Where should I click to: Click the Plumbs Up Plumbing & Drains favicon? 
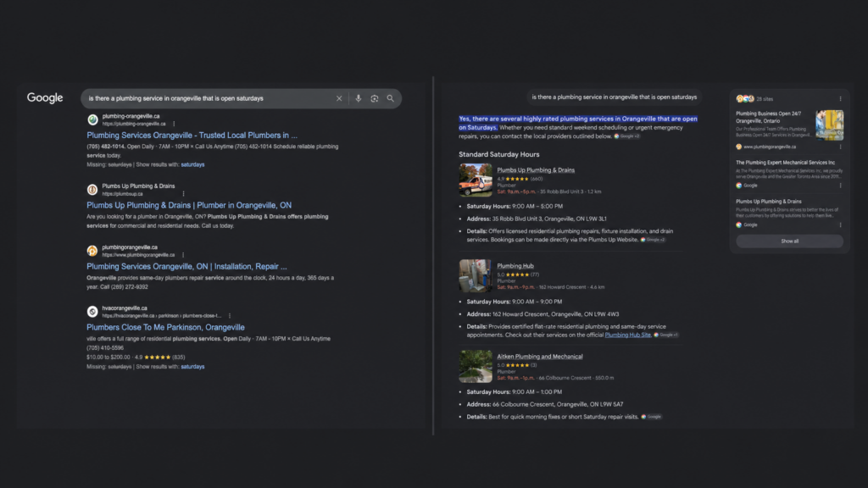pos(92,190)
